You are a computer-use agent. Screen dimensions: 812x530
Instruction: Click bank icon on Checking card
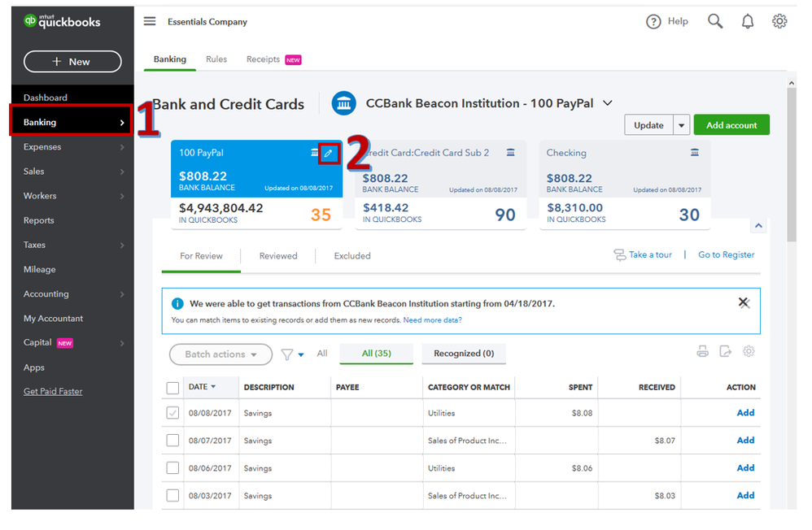tap(695, 152)
